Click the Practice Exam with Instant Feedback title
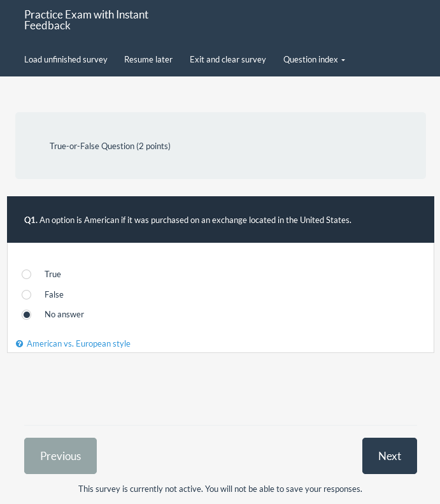440x504 pixels. click(86, 20)
